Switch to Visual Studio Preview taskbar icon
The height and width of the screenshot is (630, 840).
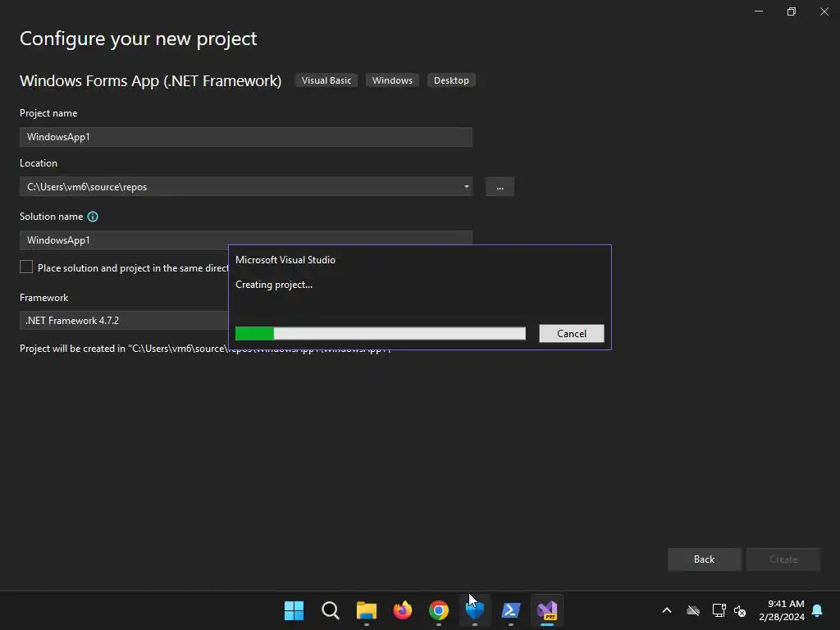(547, 610)
